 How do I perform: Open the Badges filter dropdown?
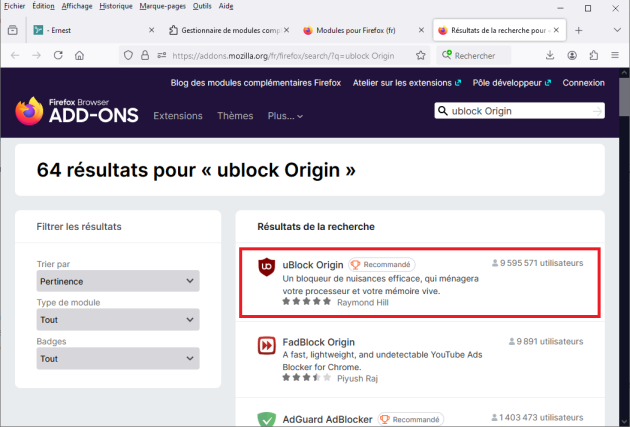point(117,358)
